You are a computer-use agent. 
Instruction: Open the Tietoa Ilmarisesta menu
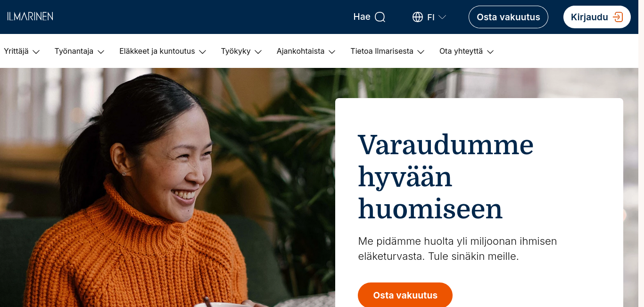click(x=388, y=51)
